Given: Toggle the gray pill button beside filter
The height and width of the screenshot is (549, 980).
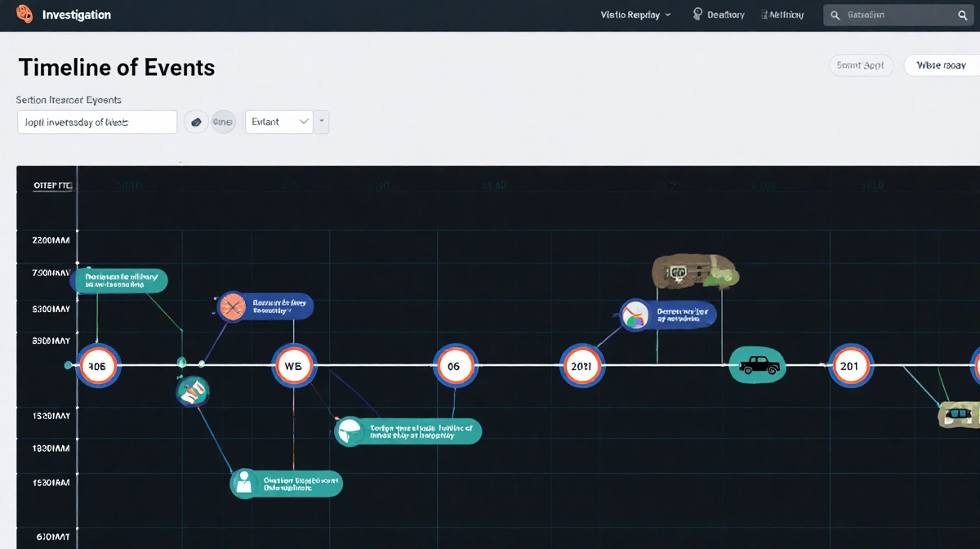Looking at the screenshot, I should 223,122.
